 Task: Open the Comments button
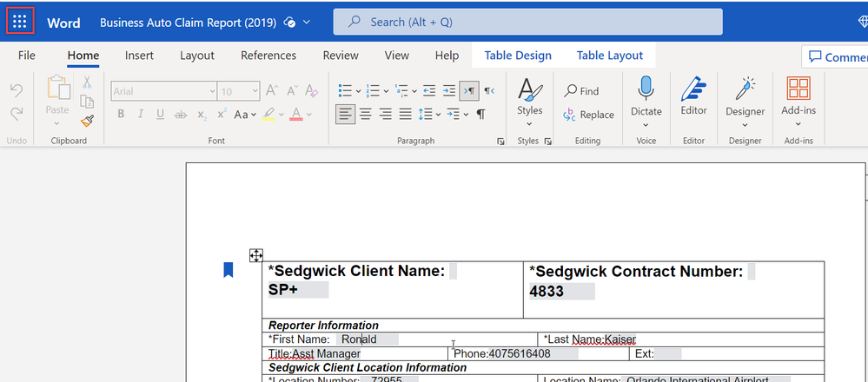[x=835, y=57]
